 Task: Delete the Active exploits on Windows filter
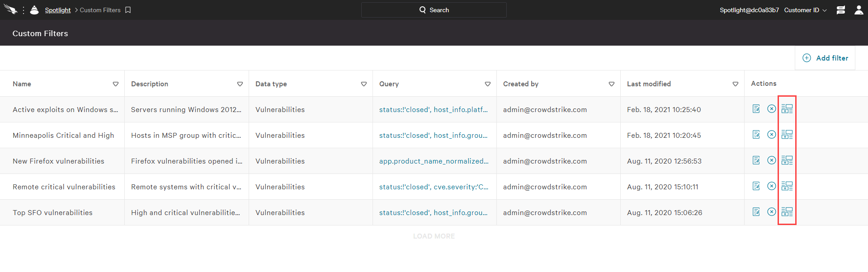tap(772, 109)
